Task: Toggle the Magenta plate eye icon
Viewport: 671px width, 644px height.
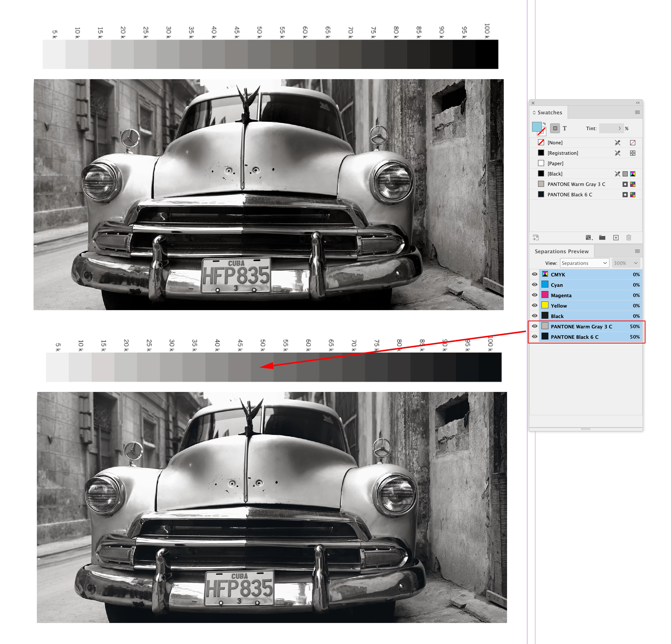Action: 534,295
